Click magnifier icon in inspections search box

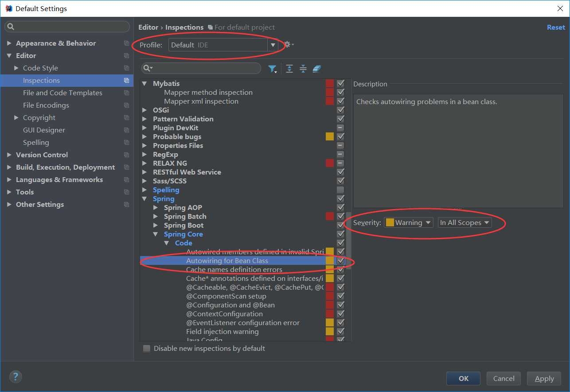click(x=148, y=68)
